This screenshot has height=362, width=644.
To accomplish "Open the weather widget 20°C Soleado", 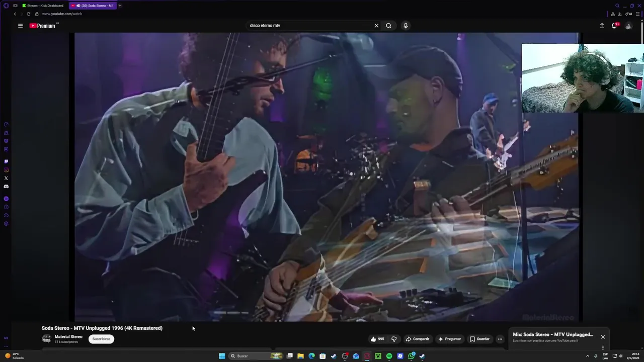I will tap(14, 356).
